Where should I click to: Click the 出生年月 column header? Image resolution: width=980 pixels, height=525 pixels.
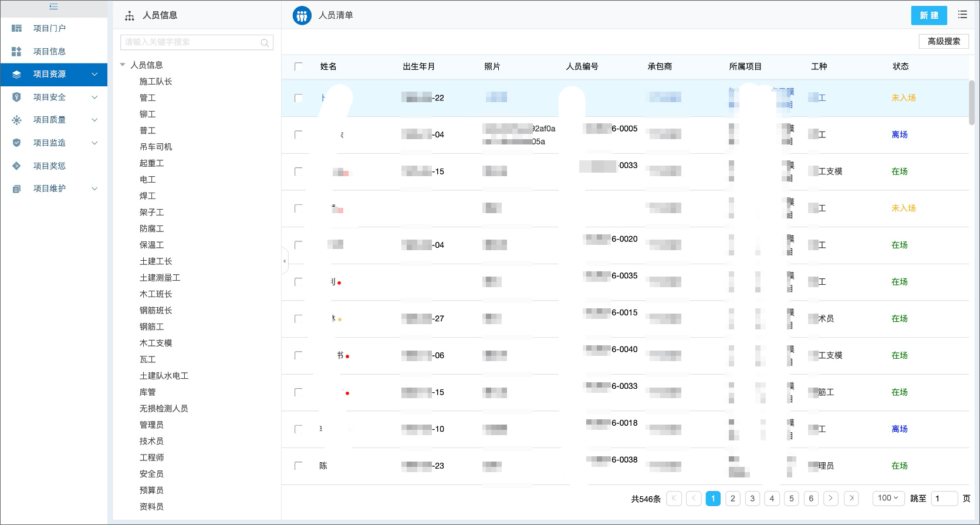[x=419, y=66]
